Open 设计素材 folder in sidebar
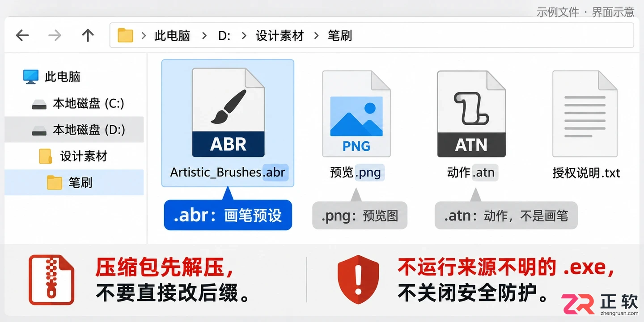 (74, 156)
